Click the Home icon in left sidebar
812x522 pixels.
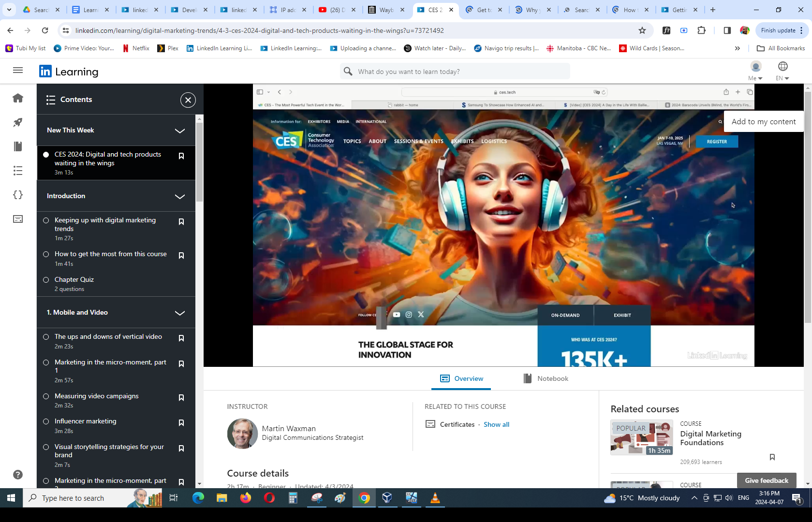point(18,98)
